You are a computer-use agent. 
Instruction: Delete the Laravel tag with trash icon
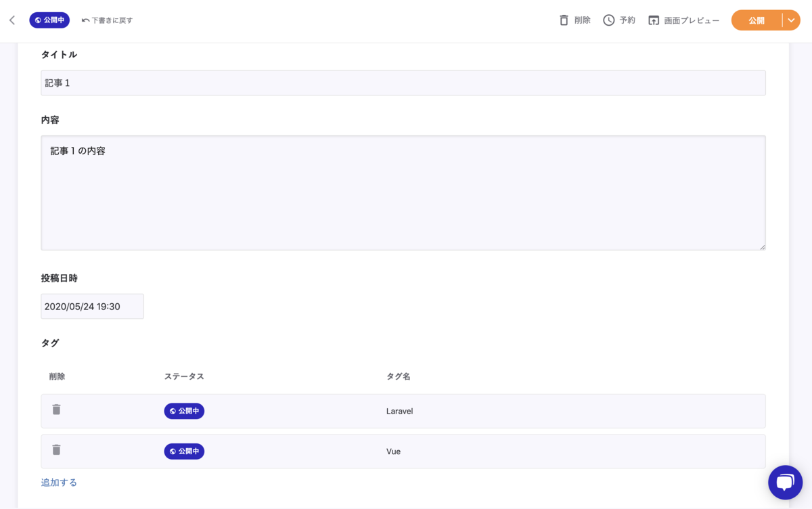[56, 410]
